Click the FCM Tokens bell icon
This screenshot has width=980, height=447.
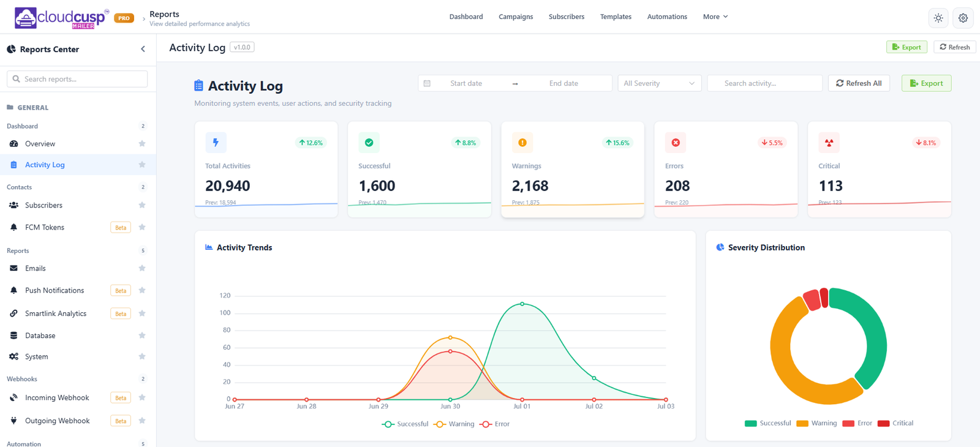13,227
